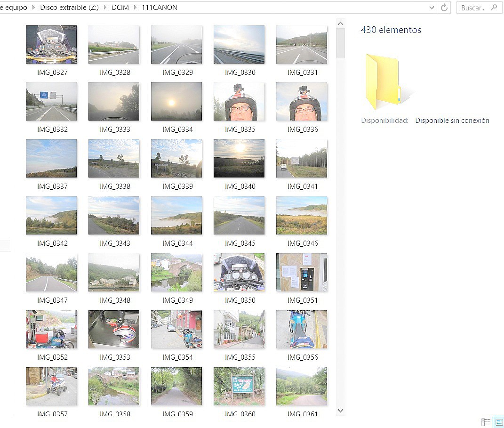Screen dimensions: 504x428
Task: Select thumbnail IMG_0344
Action: tap(176, 215)
